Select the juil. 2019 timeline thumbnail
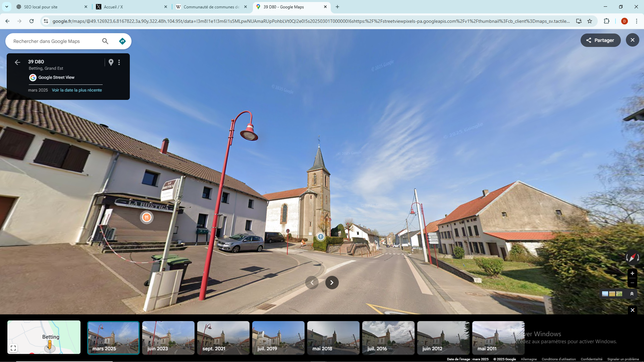The width and height of the screenshot is (644, 362). pos(278,338)
